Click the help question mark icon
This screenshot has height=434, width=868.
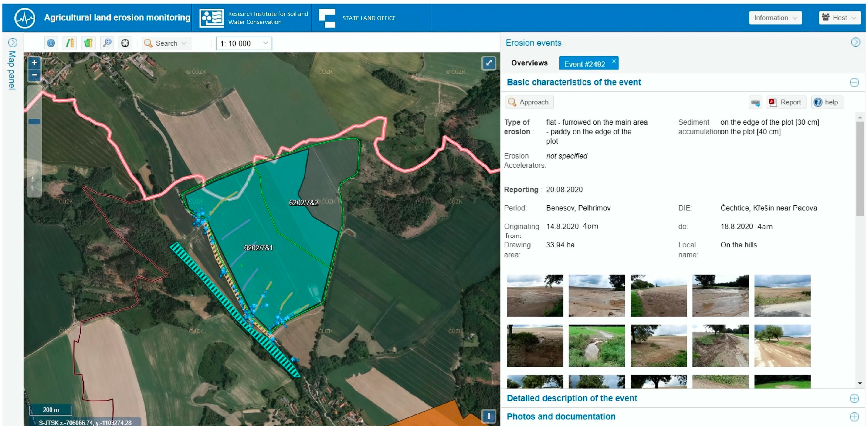coord(817,102)
